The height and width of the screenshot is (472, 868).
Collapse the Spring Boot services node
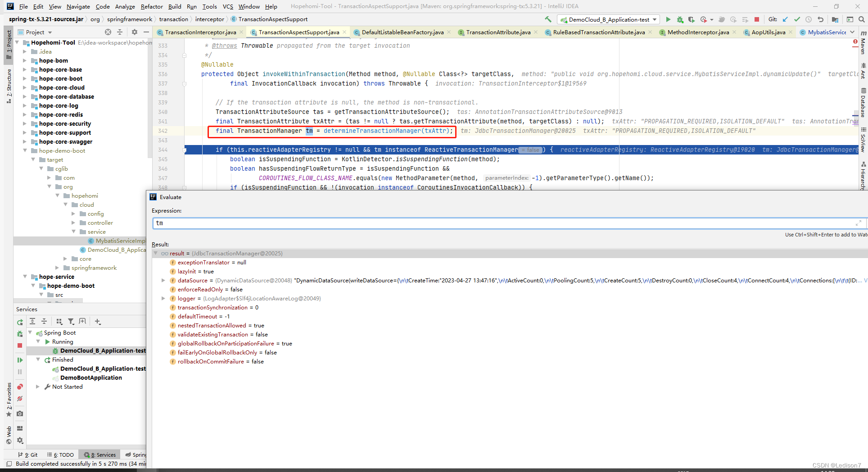pos(30,332)
